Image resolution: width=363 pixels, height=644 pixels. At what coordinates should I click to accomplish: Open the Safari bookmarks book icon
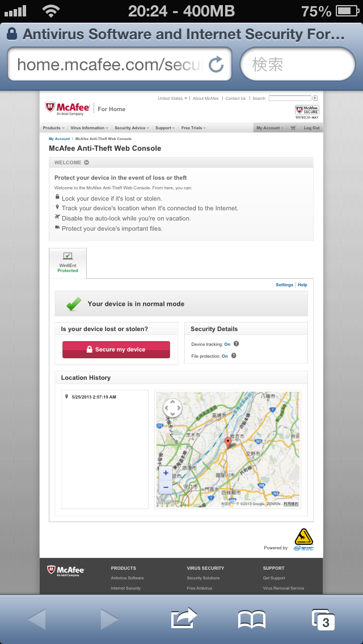252,619
